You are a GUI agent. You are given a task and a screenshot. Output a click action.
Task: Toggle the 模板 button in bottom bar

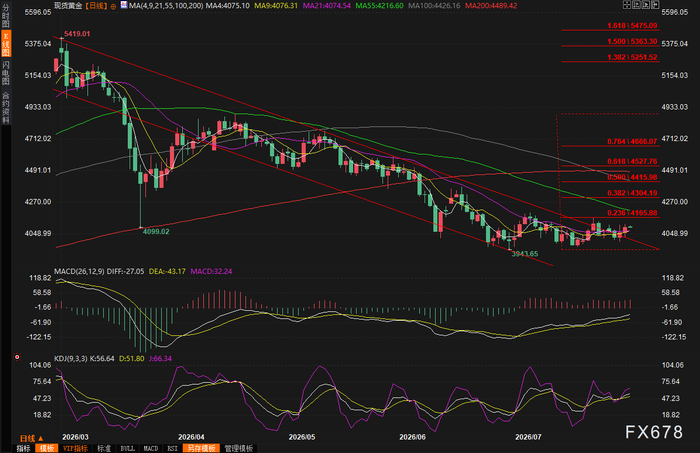pos(47,448)
